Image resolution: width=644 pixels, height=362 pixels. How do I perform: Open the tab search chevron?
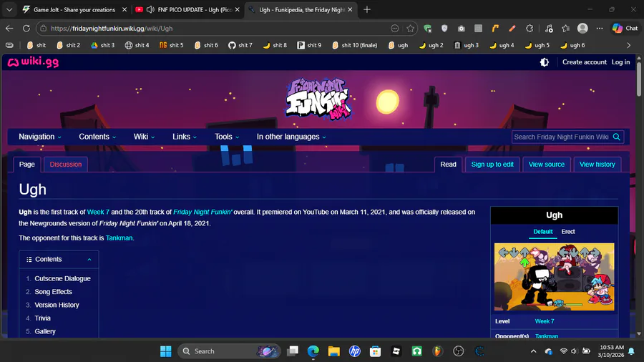coord(9,9)
